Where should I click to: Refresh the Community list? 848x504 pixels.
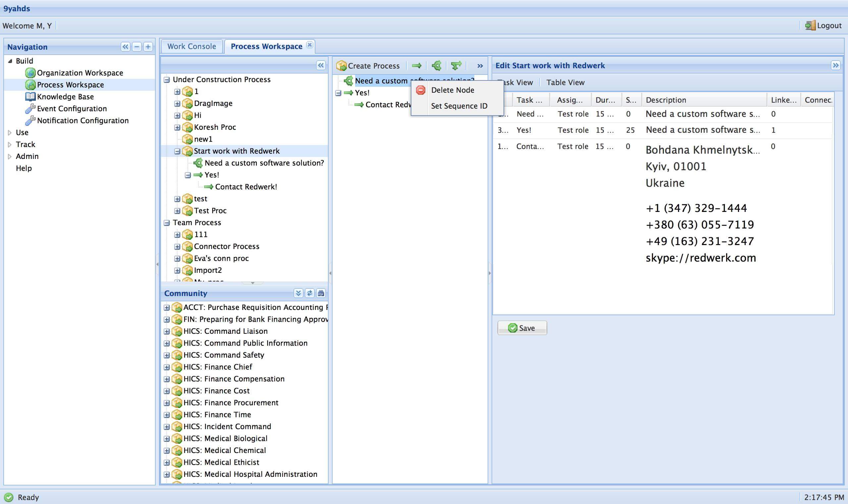309,293
